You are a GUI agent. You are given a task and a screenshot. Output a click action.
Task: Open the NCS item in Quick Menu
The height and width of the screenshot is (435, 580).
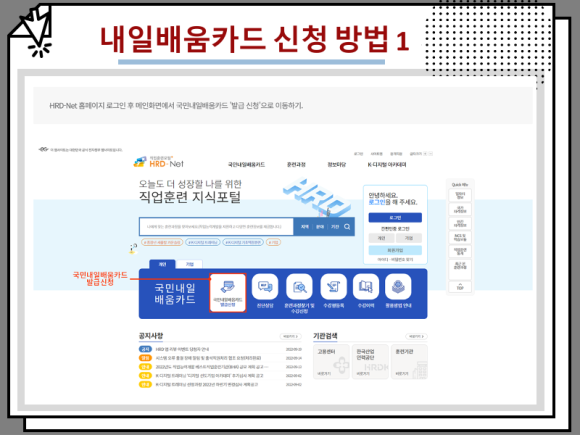pyautogui.click(x=460, y=237)
